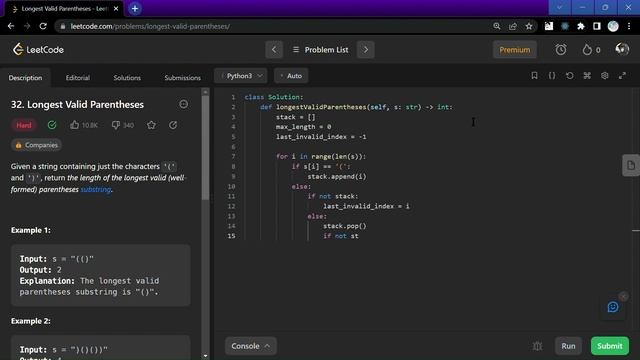Dislike the problem thumbs down

[116, 125]
